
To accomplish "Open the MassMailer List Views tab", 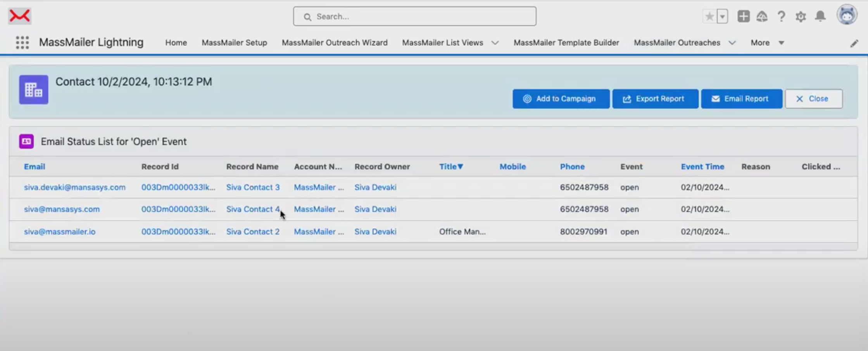I will [442, 43].
